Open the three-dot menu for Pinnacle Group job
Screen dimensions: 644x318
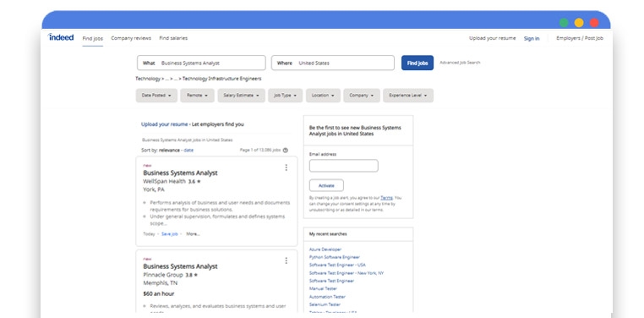coord(287,260)
